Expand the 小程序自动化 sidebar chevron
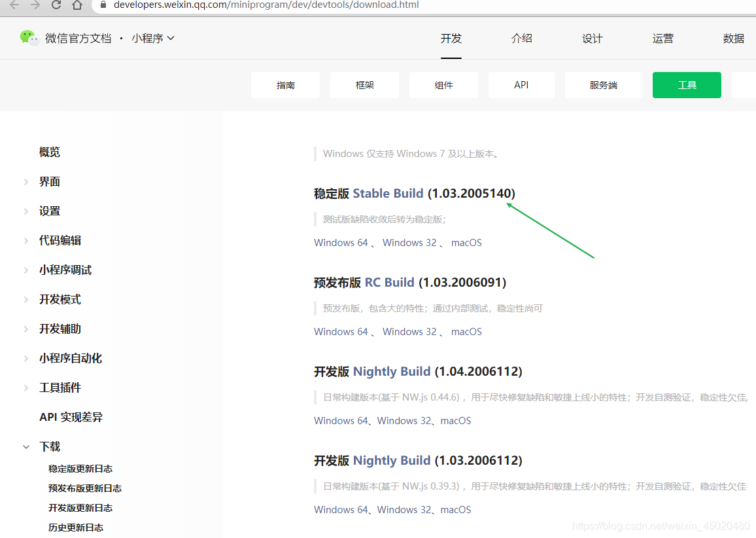Image resolution: width=756 pixels, height=538 pixels. click(26, 359)
